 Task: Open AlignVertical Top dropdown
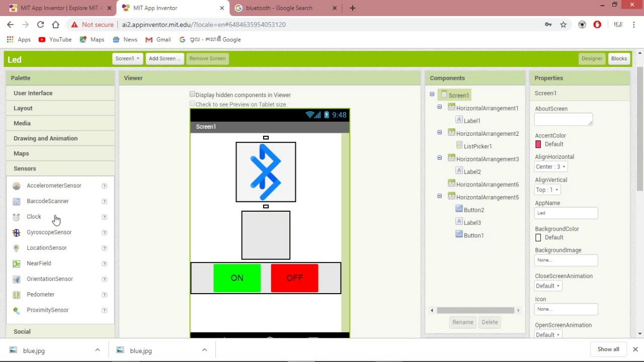coord(547,190)
